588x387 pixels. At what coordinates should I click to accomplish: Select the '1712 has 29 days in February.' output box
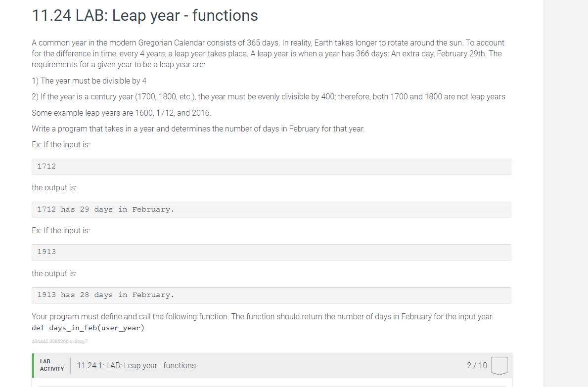[271, 210]
